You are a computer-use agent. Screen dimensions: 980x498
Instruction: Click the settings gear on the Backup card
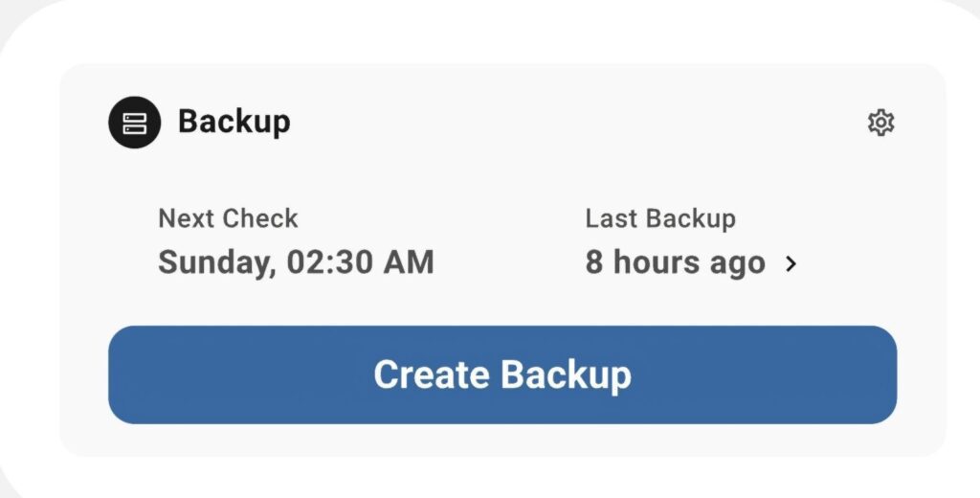pos(880,123)
